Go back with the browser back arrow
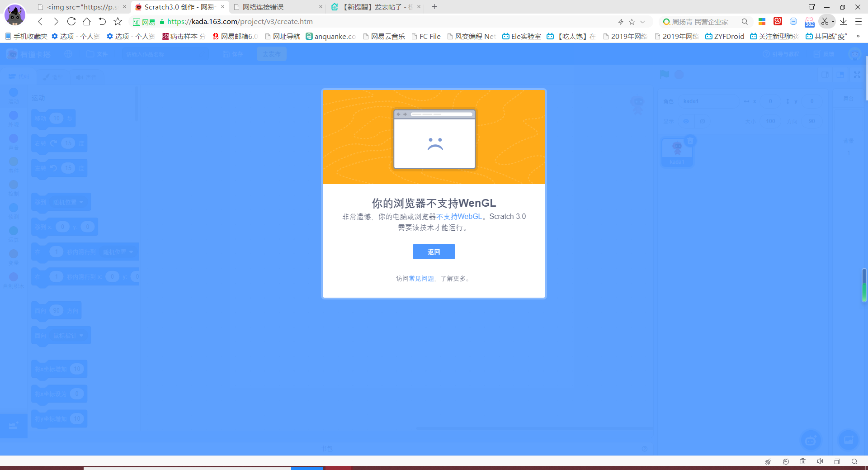The image size is (868, 470). pyautogui.click(x=40, y=21)
